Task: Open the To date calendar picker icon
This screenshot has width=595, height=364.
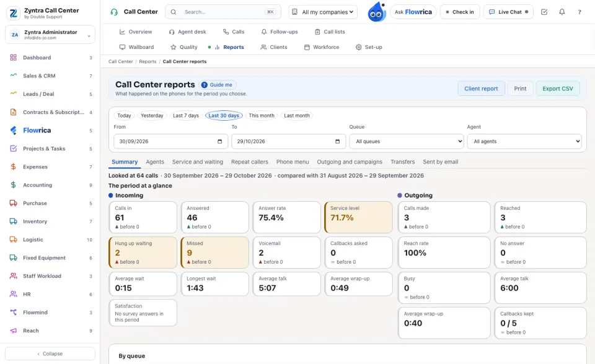Action: click(337, 141)
